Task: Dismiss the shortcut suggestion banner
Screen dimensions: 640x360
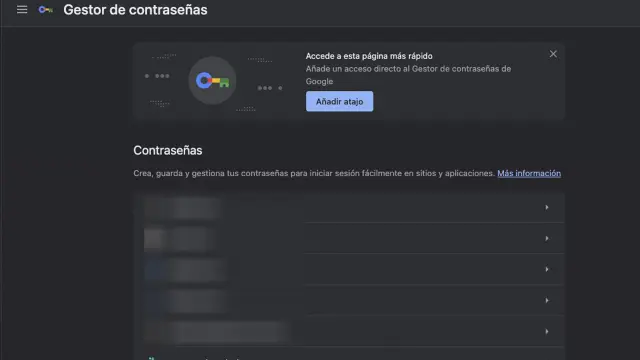Action: click(553, 54)
